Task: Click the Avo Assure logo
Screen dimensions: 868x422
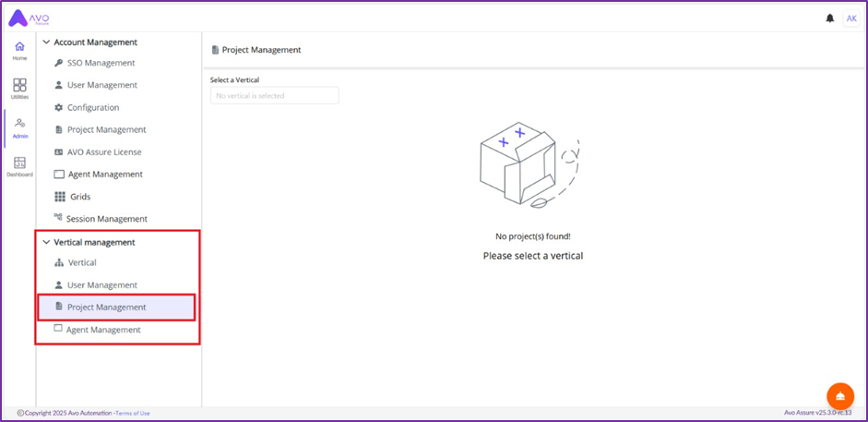Action: coord(28,18)
